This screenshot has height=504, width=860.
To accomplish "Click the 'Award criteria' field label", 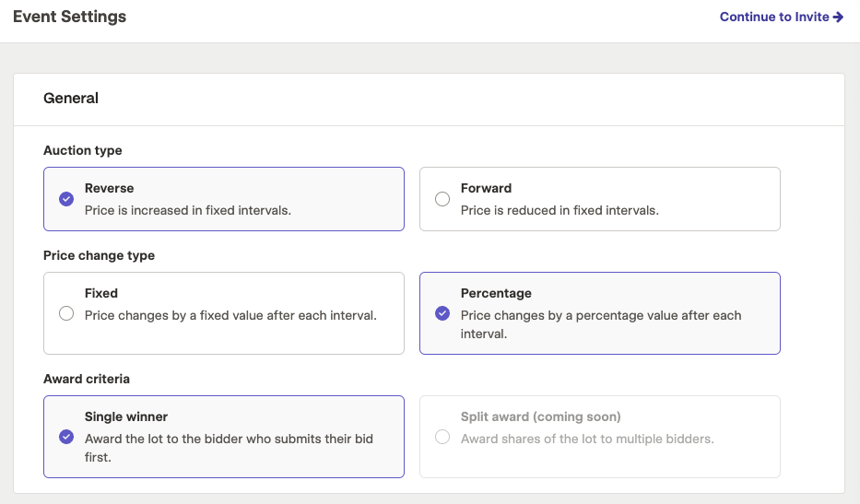I will click(x=87, y=379).
